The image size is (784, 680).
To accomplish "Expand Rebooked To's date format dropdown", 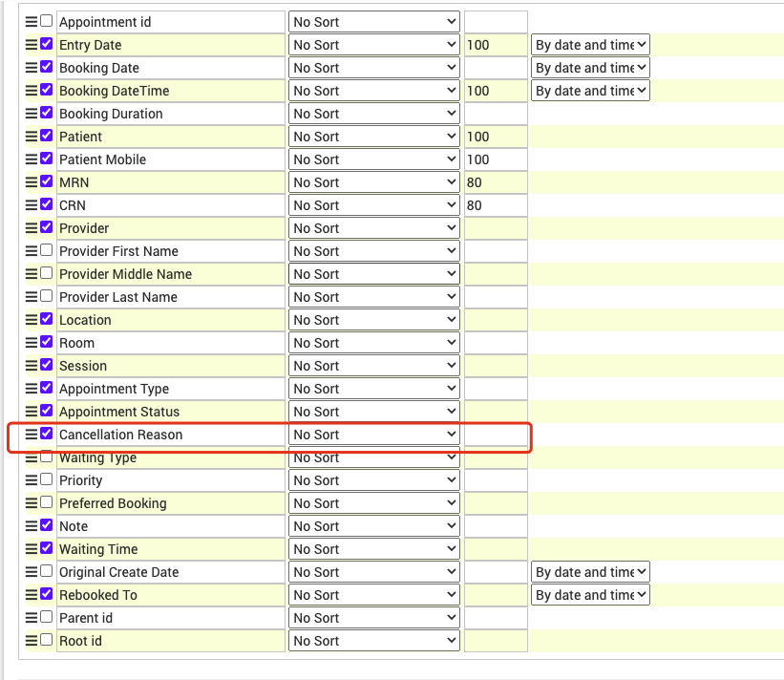I will [590, 595].
